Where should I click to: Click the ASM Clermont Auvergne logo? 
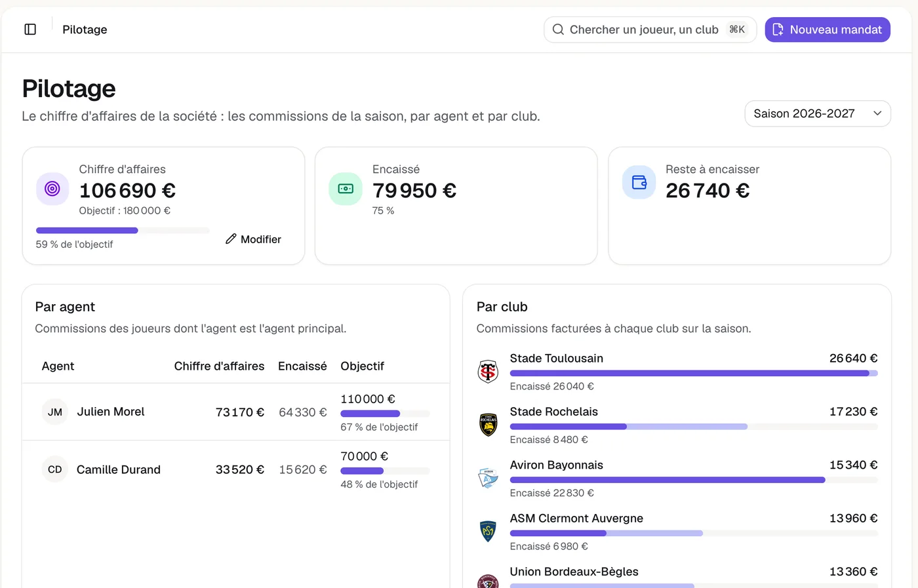click(488, 532)
